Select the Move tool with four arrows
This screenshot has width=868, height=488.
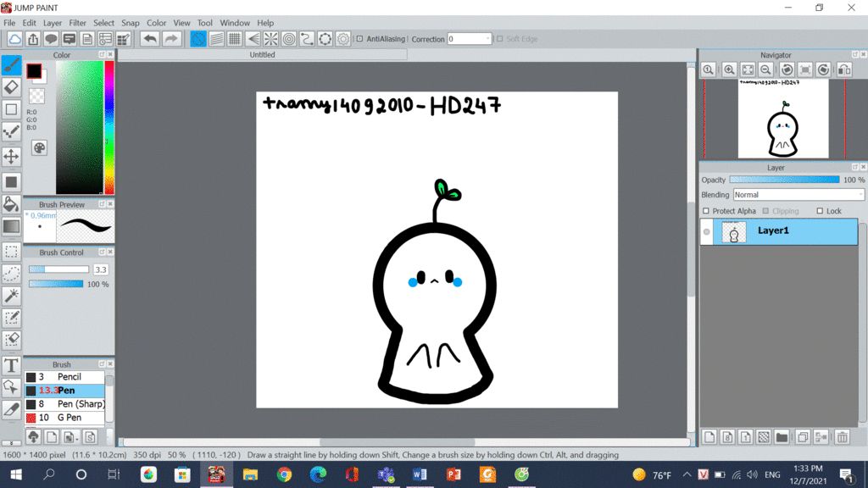[x=11, y=157]
